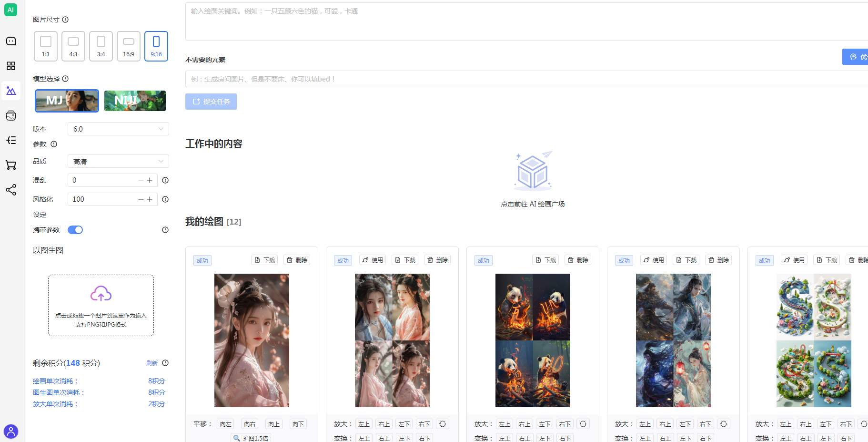Click 使用 on the four-girls card
Image resolution: width=868 pixels, height=442 pixels.
[373, 260]
